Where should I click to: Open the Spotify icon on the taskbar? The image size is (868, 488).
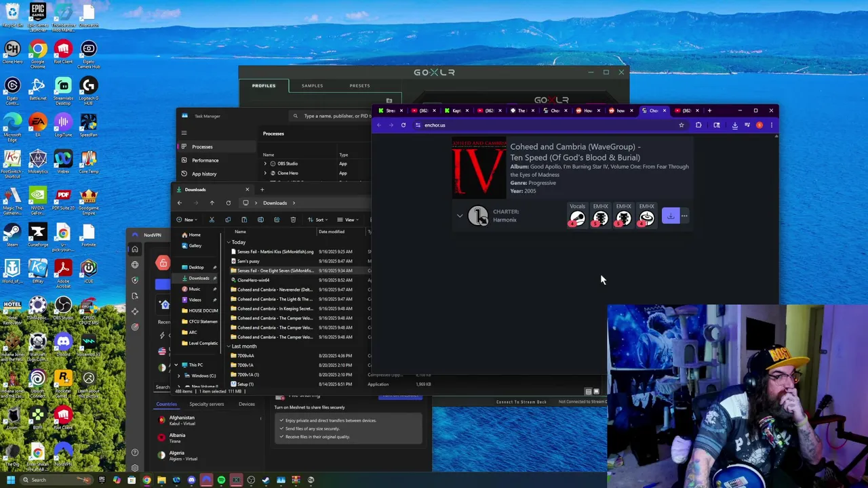point(221,480)
